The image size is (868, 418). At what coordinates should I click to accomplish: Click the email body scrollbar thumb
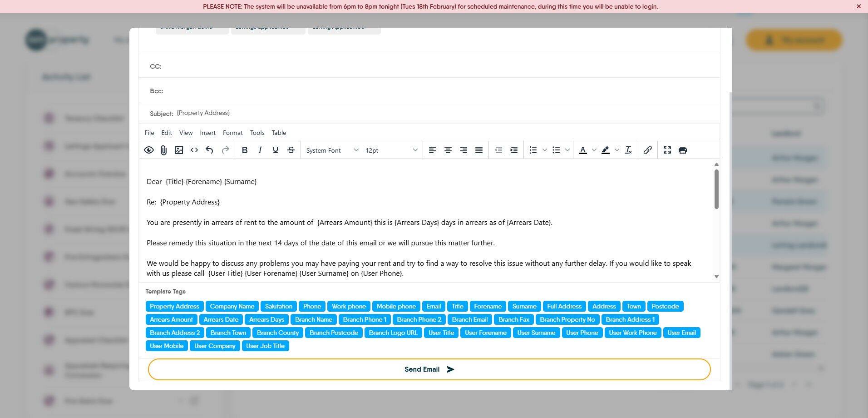pyautogui.click(x=716, y=189)
